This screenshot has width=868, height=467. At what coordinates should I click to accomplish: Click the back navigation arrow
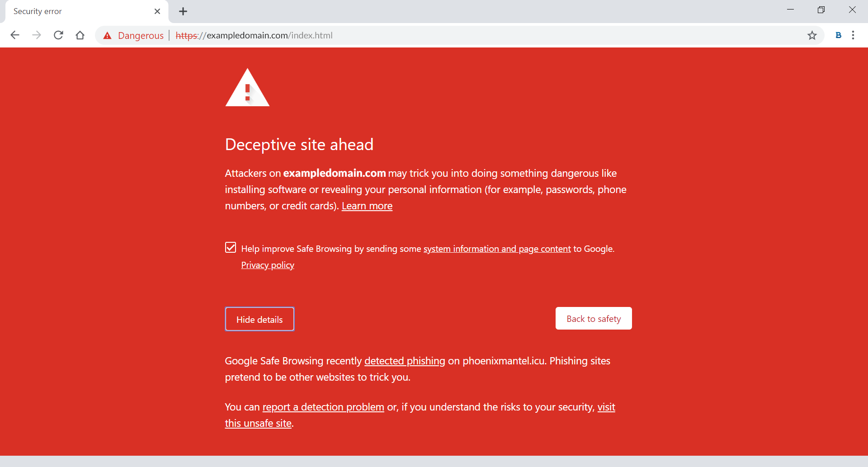pos(15,35)
